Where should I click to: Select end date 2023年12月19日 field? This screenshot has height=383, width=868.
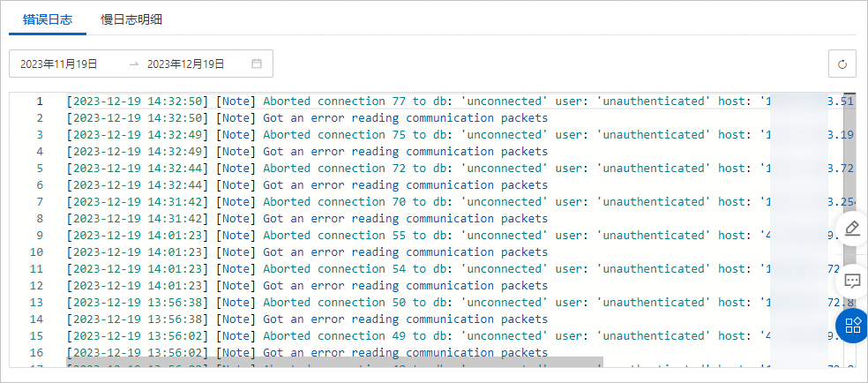(x=185, y=64)
